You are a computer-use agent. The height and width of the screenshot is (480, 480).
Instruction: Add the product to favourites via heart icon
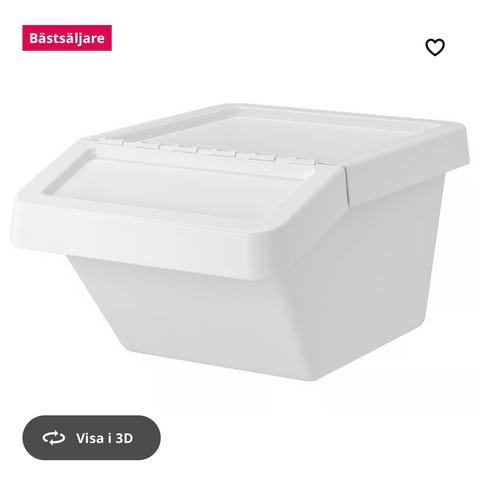pos(435,47)
